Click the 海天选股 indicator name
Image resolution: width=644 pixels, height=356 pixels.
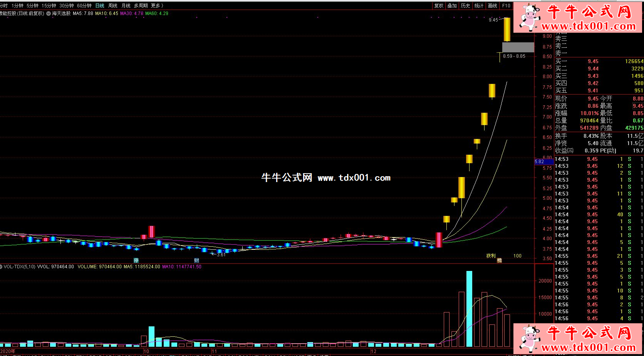(x=61, y=13)
